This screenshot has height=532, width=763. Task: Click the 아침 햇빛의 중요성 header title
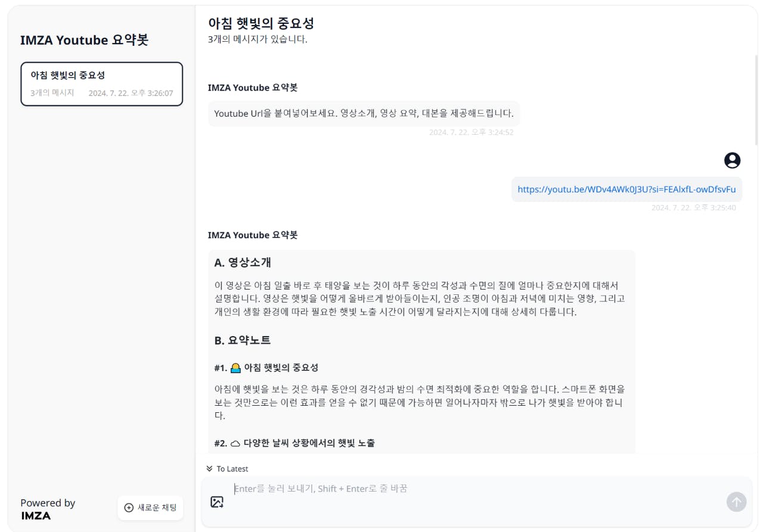260,23
